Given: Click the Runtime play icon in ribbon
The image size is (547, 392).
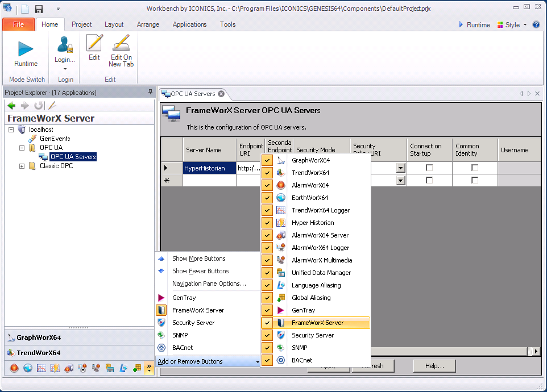Looking at the screenshot, I should point(26,49).
